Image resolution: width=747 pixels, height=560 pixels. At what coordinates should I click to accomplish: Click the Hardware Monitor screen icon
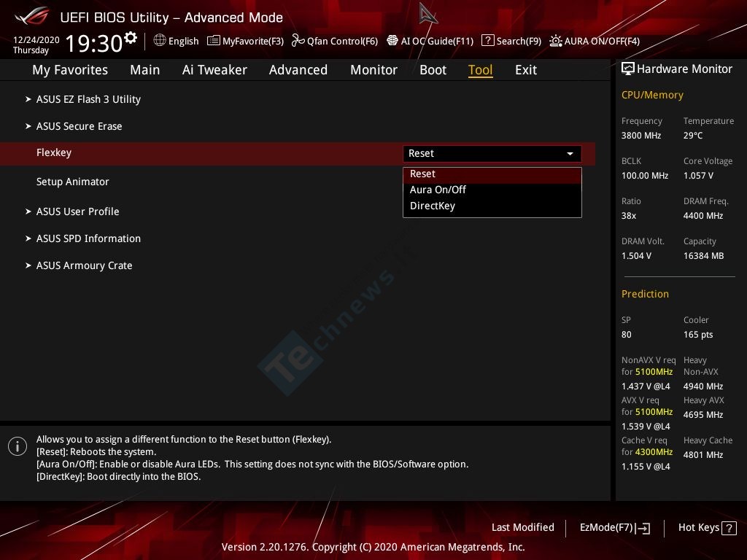[628, 69]
